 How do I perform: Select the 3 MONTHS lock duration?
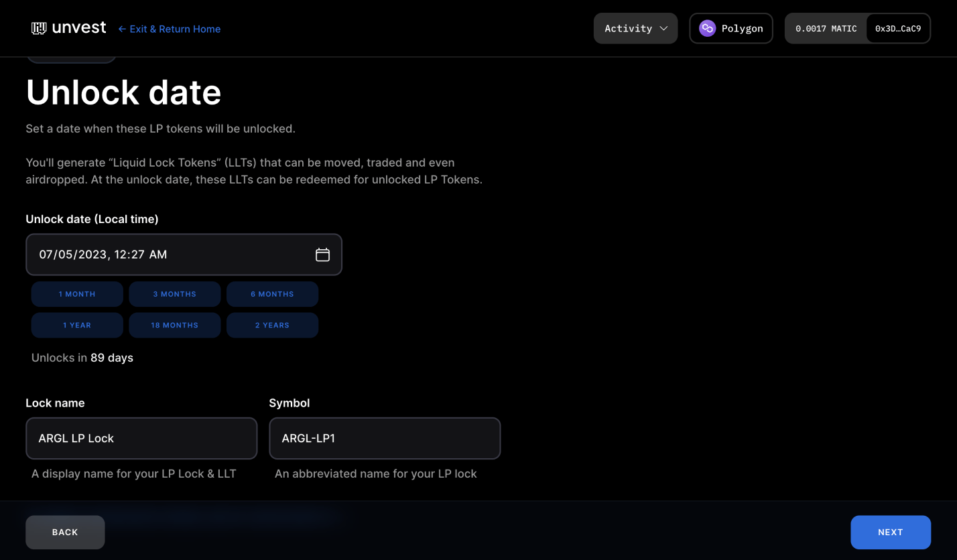point(174,293)
